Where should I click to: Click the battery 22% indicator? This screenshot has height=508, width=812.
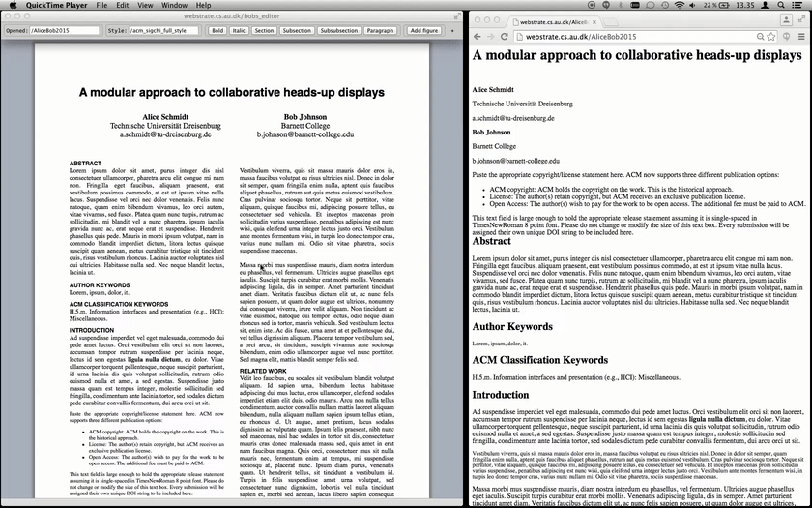pyautogui.click(x=716, y=5)
